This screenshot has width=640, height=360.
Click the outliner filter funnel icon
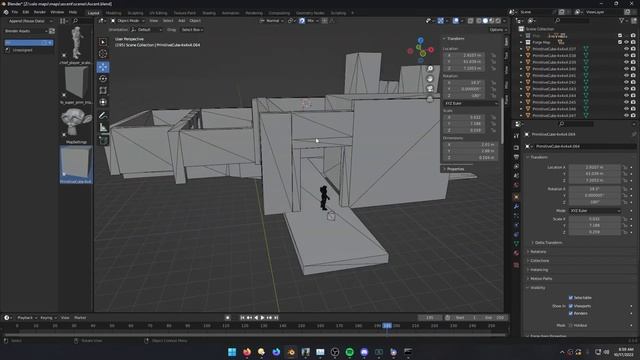[622, 20]
